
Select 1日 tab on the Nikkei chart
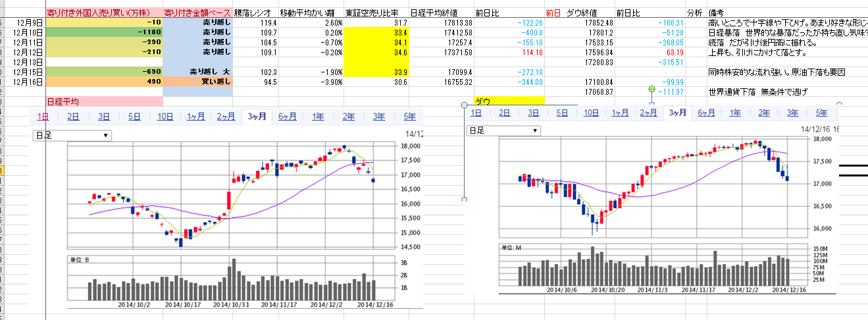click(43, 117)
